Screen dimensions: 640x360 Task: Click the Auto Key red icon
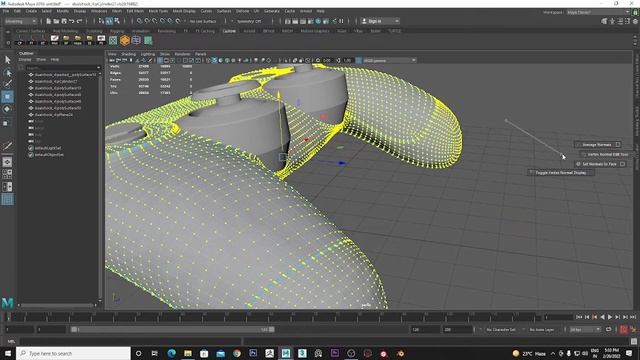point(624,329)
